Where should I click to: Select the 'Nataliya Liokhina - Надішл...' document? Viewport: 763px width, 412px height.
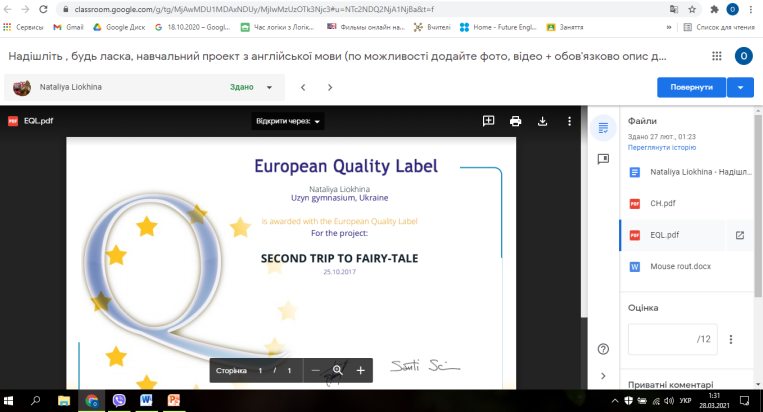688,172
